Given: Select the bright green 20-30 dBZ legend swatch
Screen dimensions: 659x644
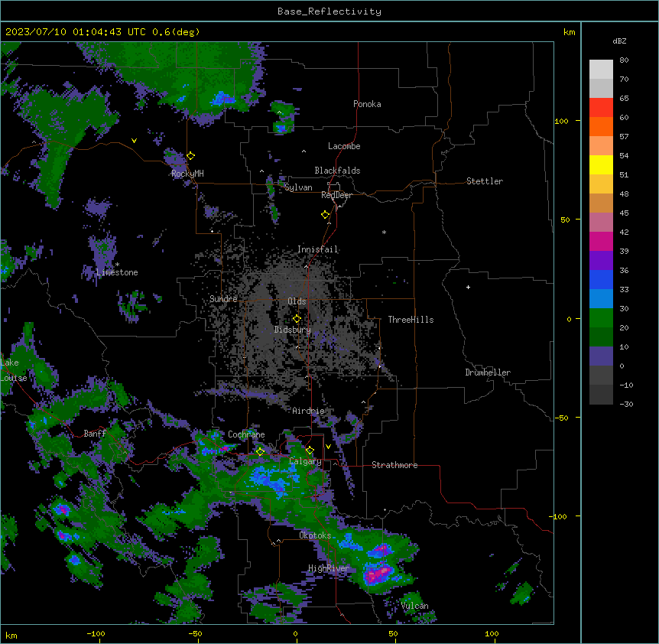Looking at the screenshot, I should pyautogui.click(x=601, y=318).
